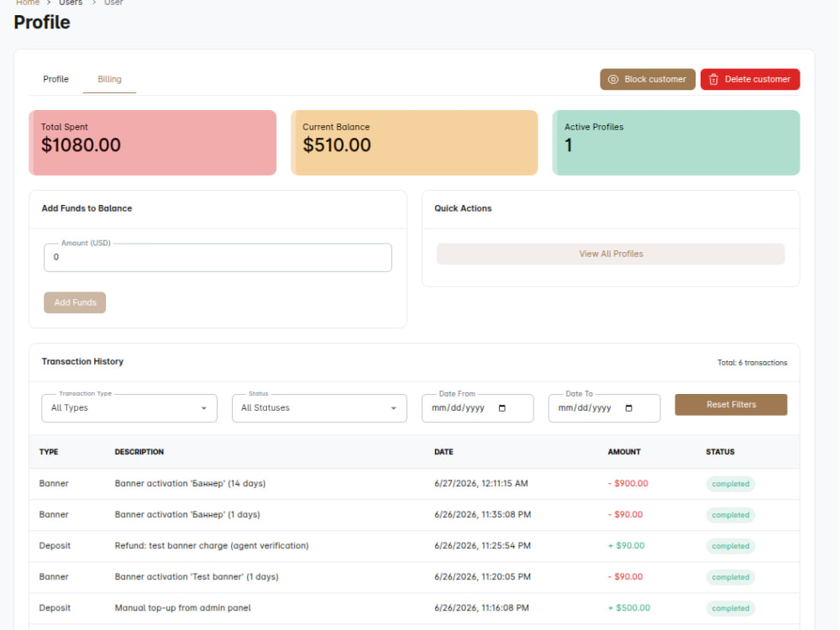This screenshot has height=630, width=840.
Task: Select the 'Баннер' (14 days) banner activation row
Action: [x=414, y=484]
